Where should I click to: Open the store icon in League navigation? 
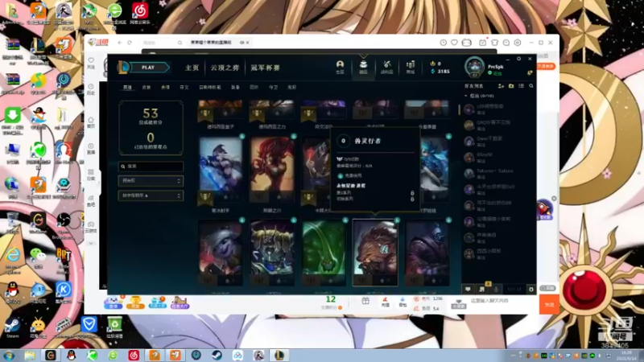(x=411, y=67)
